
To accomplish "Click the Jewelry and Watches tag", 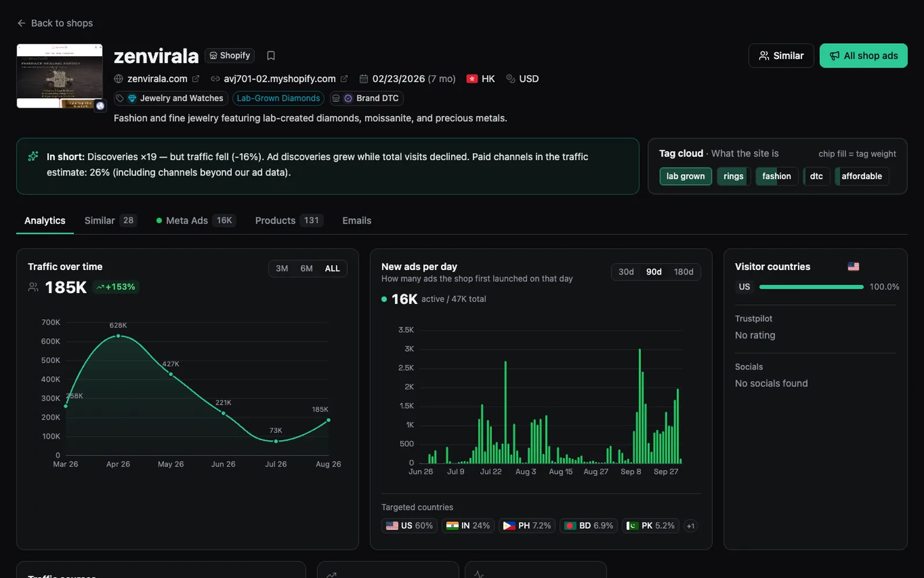I will pyautogui.click(x=170, y=98).
